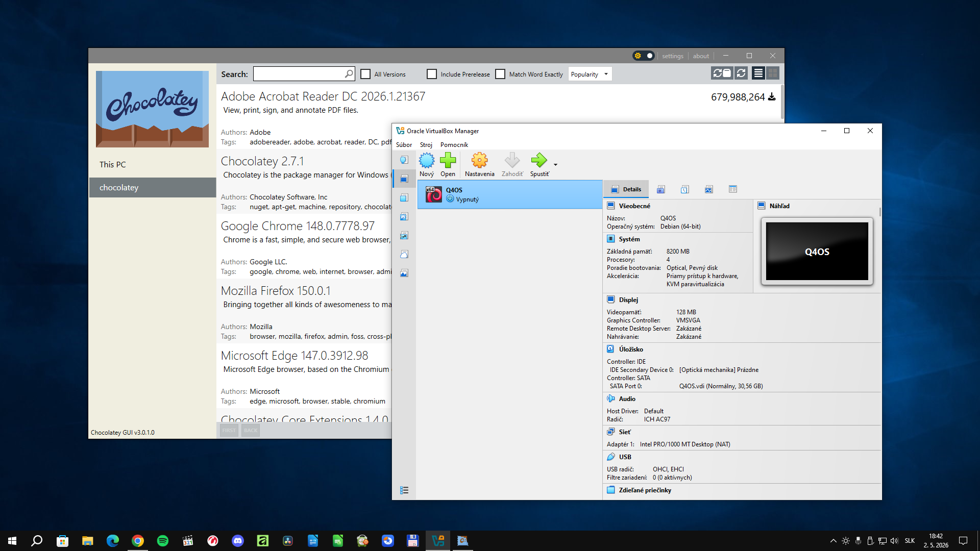Image resolution: width=980 pixels, height=551 pixels.
Task: Open Chocolatey GUI about link
Action: tap(701, 56)
